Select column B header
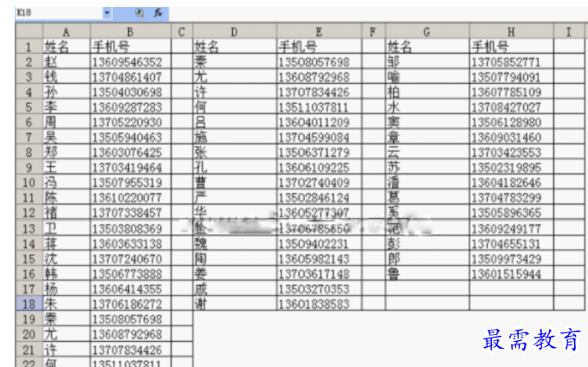 [x=131, y=32]
